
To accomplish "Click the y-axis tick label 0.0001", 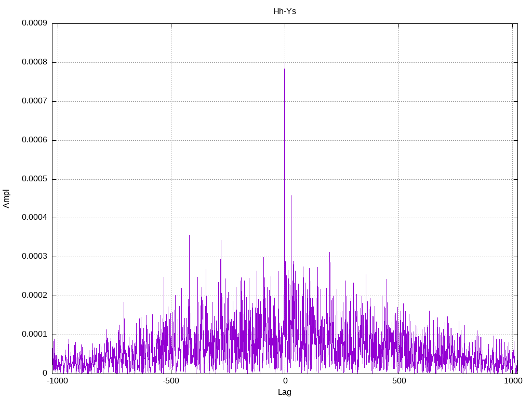I will click(x=35, y=334).
